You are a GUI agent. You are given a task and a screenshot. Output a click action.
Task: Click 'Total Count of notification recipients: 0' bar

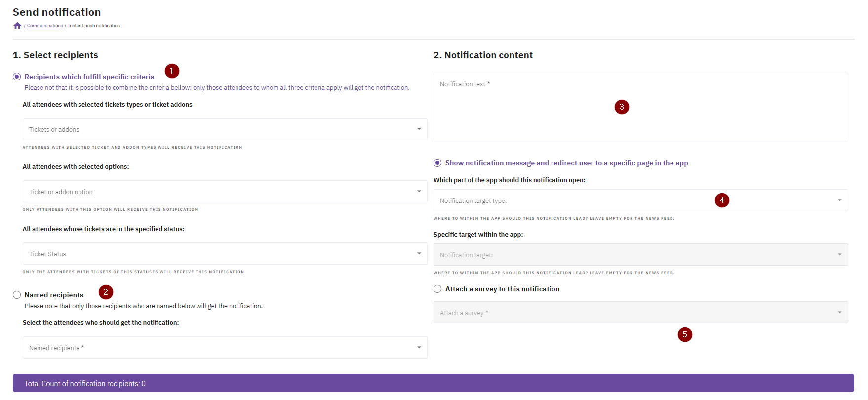(433, 383)
